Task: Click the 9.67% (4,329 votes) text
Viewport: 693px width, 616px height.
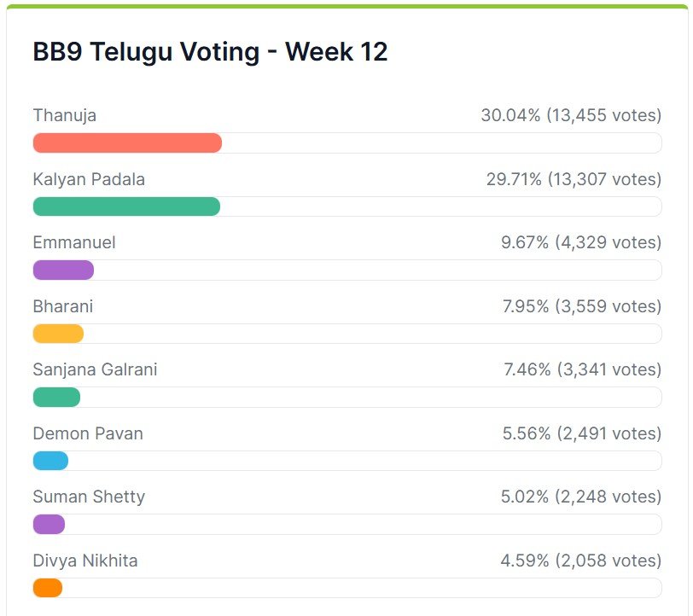Action: [x=581, y=242]
